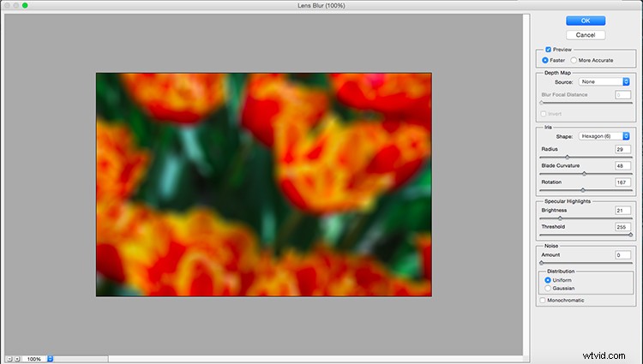
Task: Click the Noise Amount slider handle
Action: pos(541,263)
